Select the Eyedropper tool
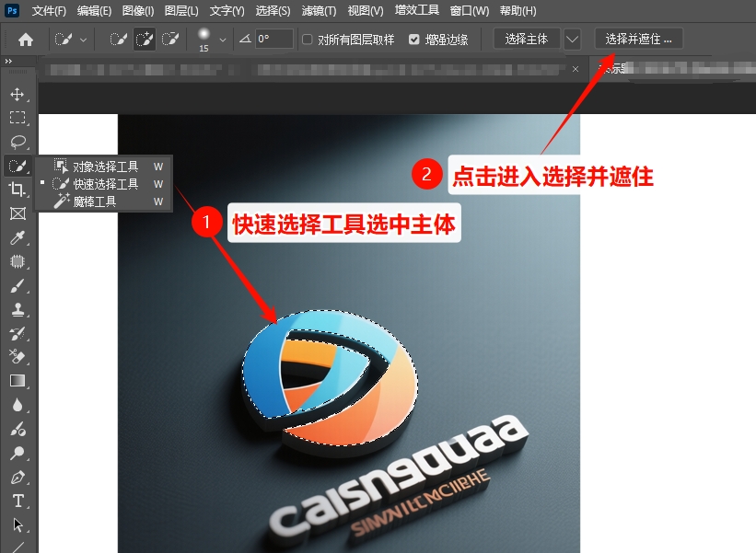Viewport: 756px width, 553px height. click(17, 238)
